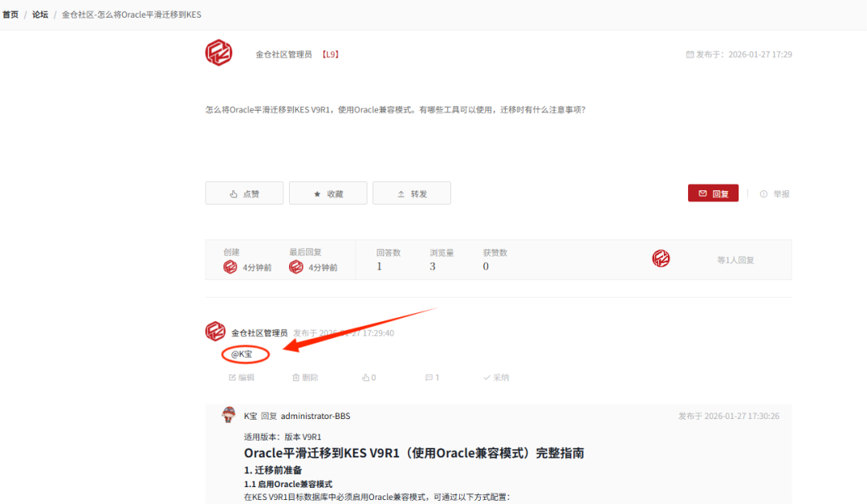
Task: Delete the comment via 删除
Action: click(x=305, y=377)
